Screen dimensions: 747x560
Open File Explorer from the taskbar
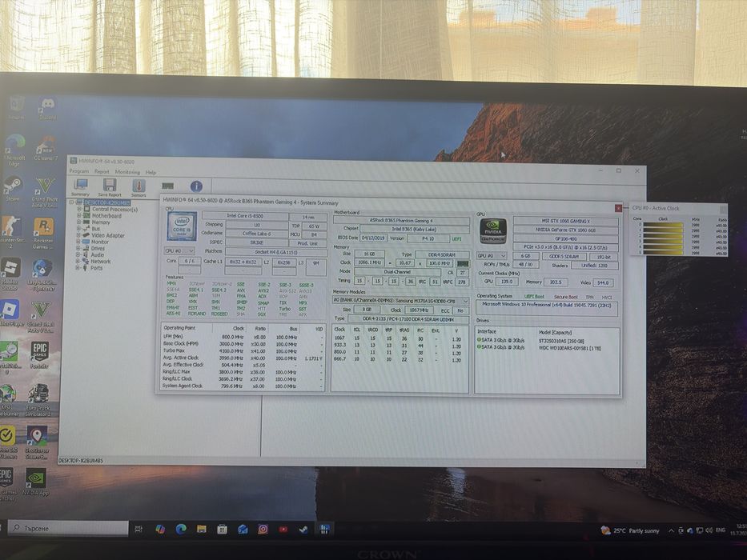click(202, 529)
